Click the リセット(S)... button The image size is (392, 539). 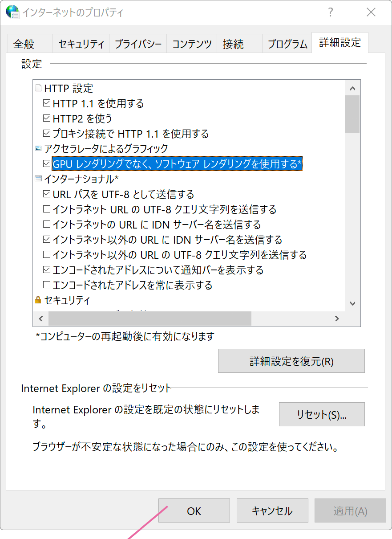[x=322, y=414]
